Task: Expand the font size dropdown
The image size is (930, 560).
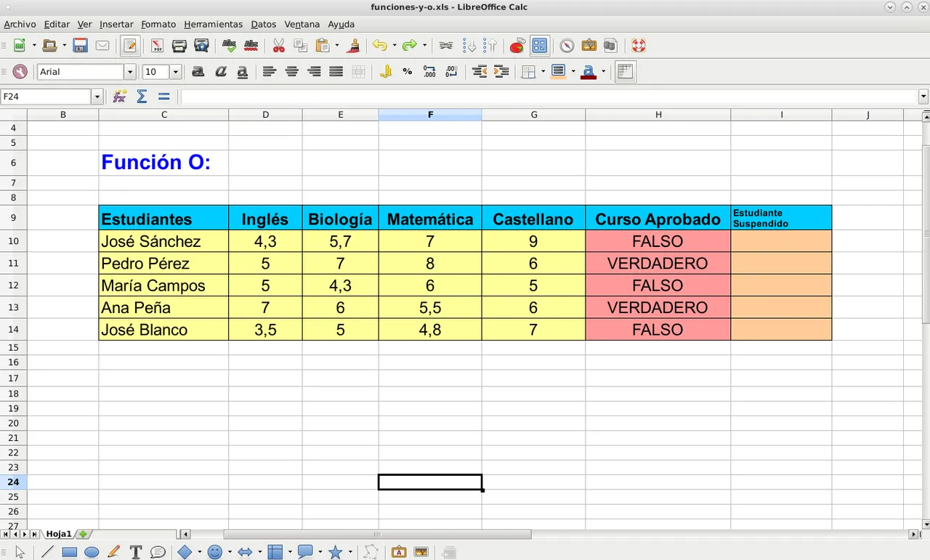Action: click(x=174, y=71)
